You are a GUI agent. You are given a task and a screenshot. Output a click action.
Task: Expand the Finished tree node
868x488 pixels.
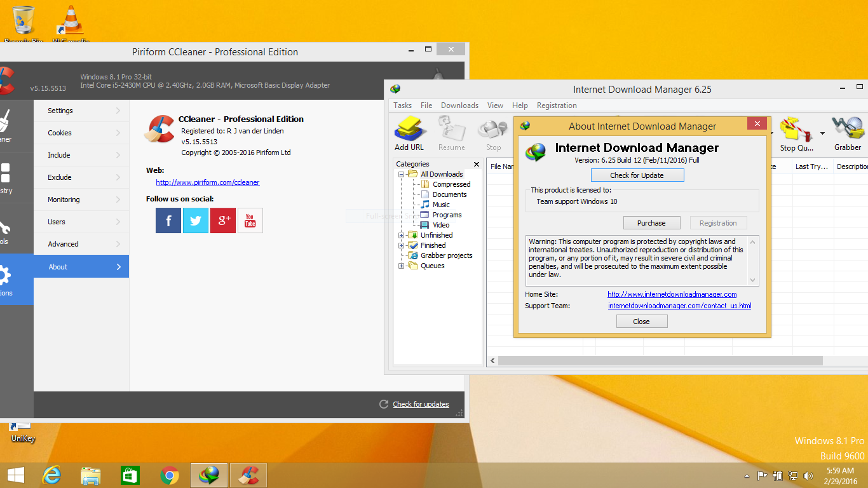click(402, 245)
